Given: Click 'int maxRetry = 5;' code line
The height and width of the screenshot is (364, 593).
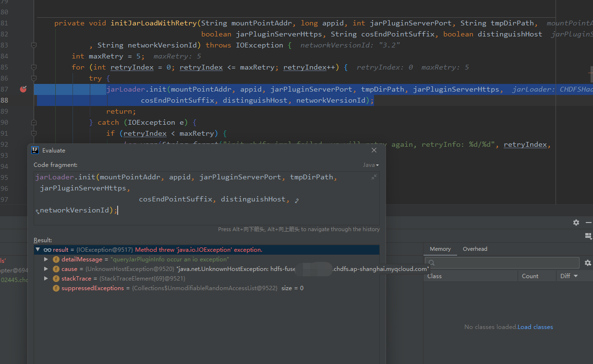Looking at the screenshot, I should 109,56.
